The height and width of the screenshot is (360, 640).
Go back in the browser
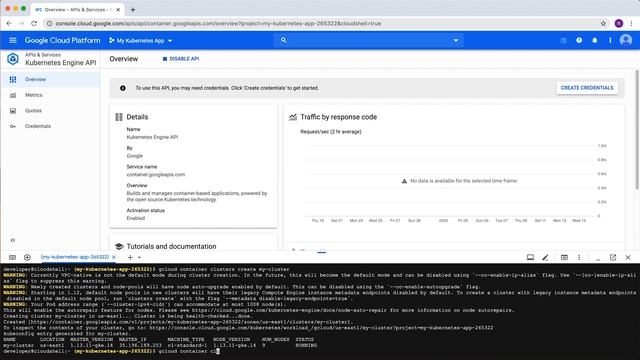point(9,24)
